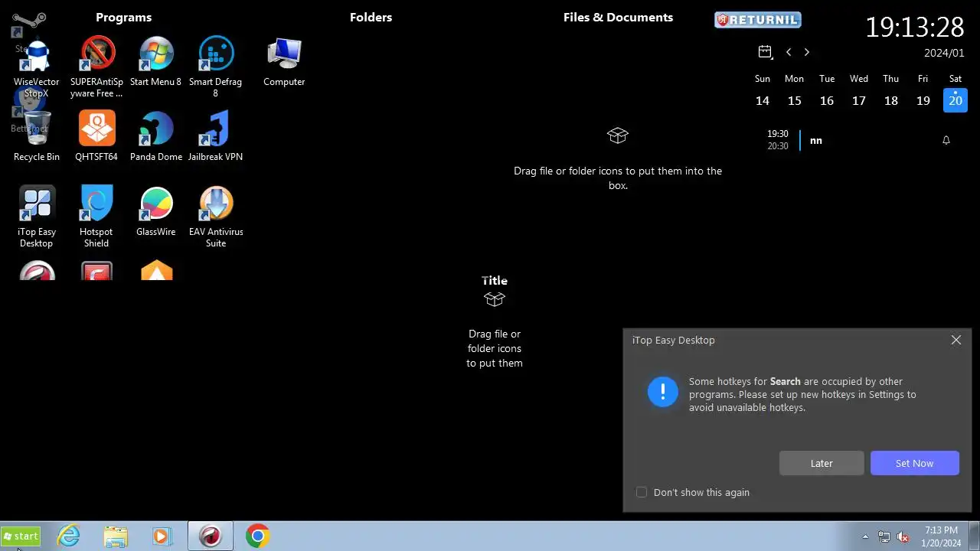Open Panda Dome shortcut
Viewport: 980px width, 551px height.
tap(156, 136)
